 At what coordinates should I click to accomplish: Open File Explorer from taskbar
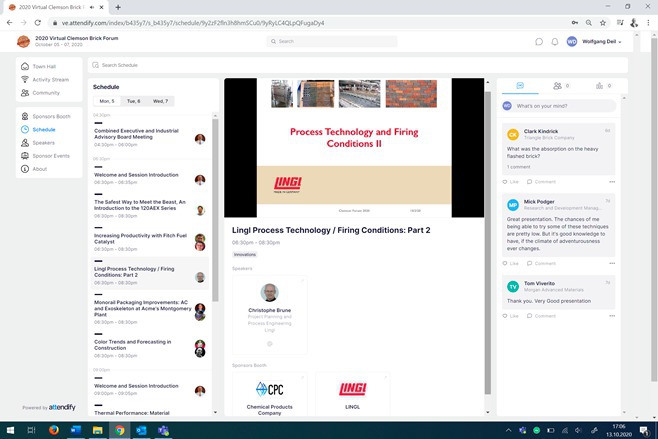tap(97, 430)
